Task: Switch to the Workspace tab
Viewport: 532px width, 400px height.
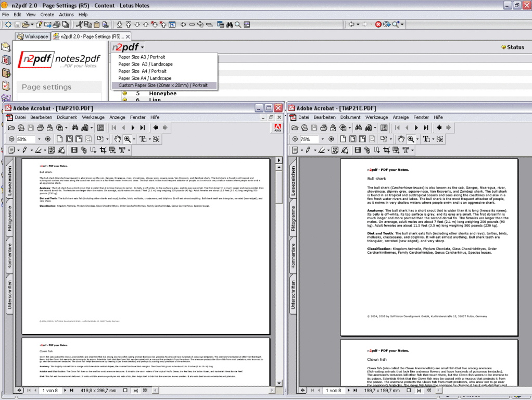Action: [33, 36]
